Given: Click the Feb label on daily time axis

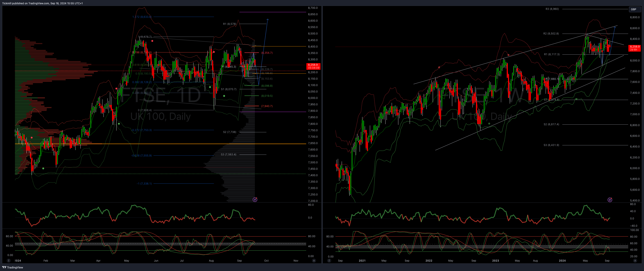Looking at the screenshot, I should click(x=46, y=261).
